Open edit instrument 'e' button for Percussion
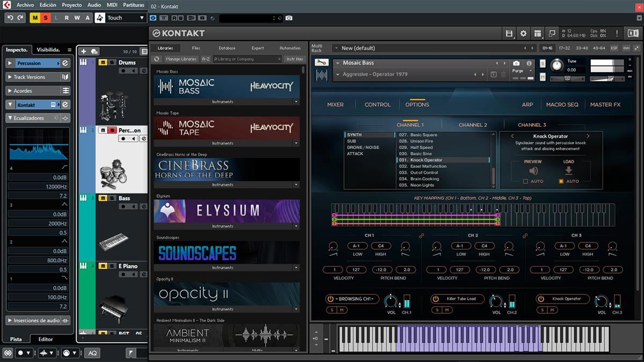 pos(64,63)
